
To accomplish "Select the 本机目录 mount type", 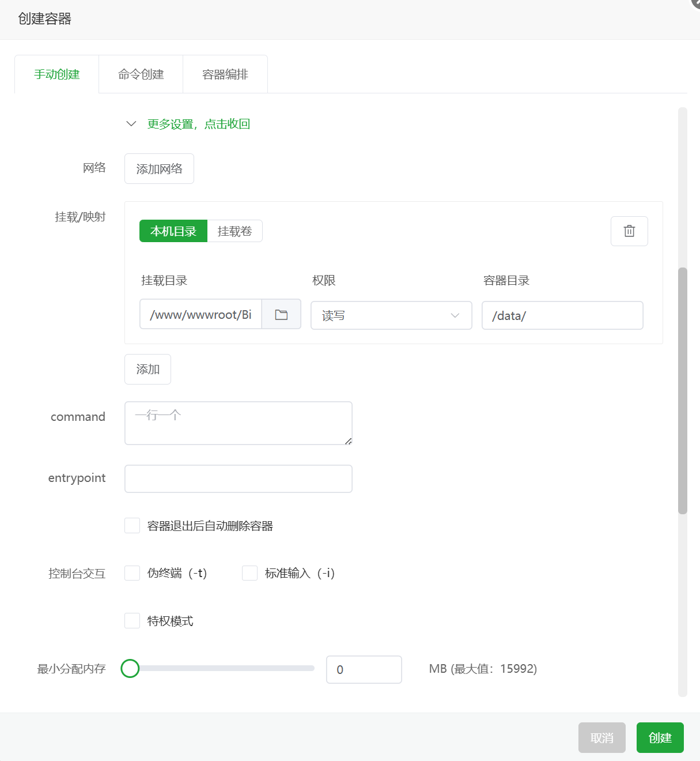I will pyautogui.click(x=173, y=231).
